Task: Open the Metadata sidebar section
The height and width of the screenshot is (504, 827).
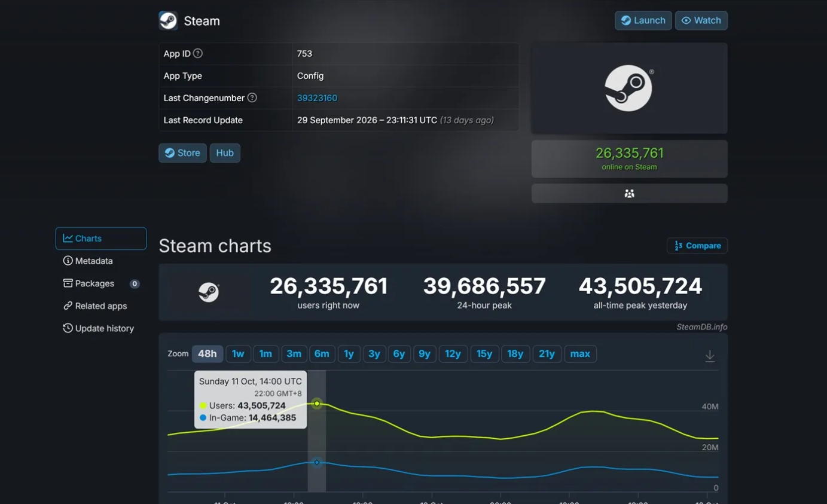Action: (x=88, y=261)
